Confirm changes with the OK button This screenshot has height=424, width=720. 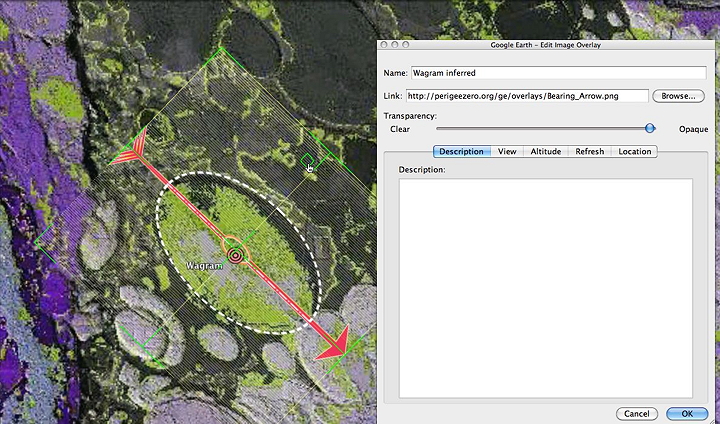(x=687, y=413)
